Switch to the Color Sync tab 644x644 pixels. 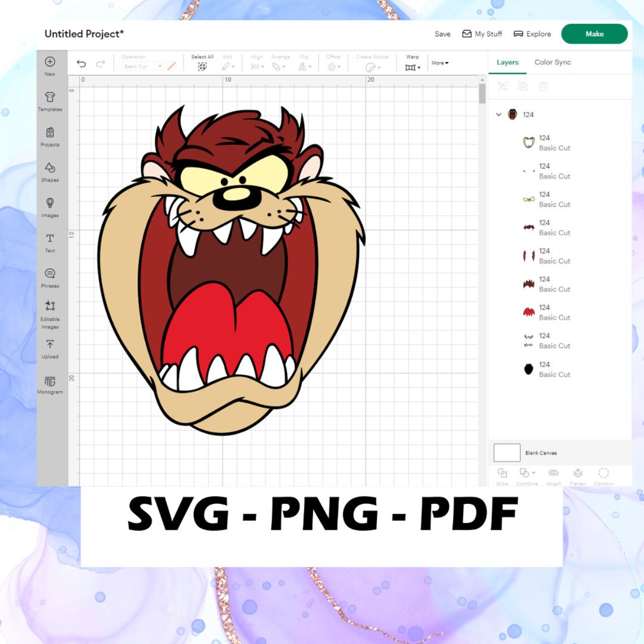tap(552, 62)
